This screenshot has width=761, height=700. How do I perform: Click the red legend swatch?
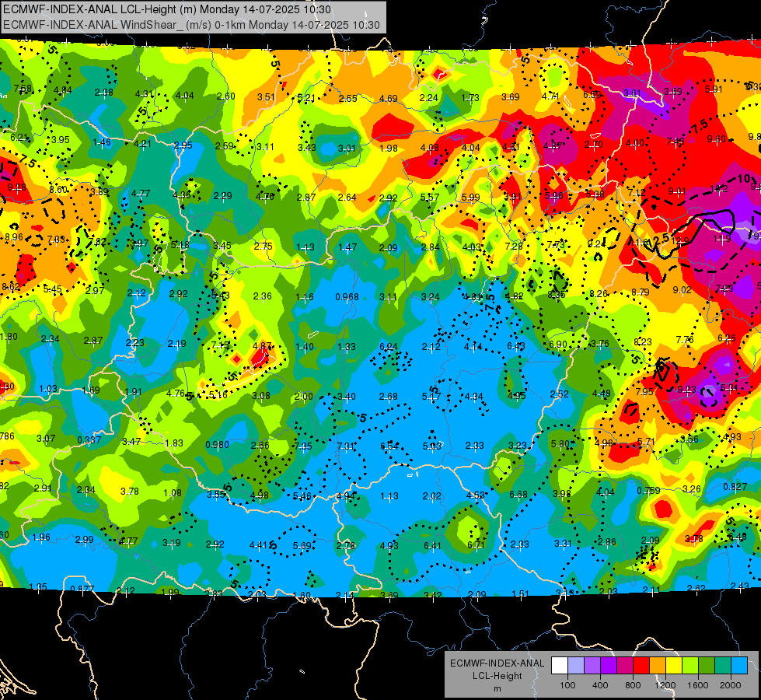[641, 666]
